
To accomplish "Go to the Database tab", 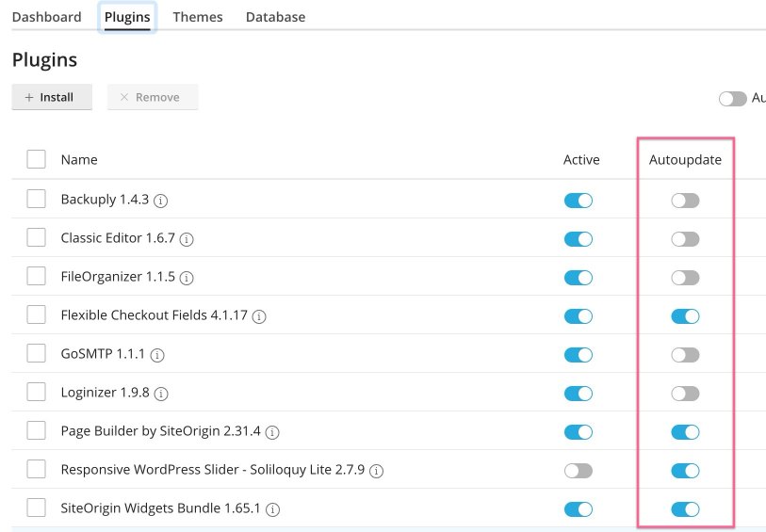I will [275, 17].
